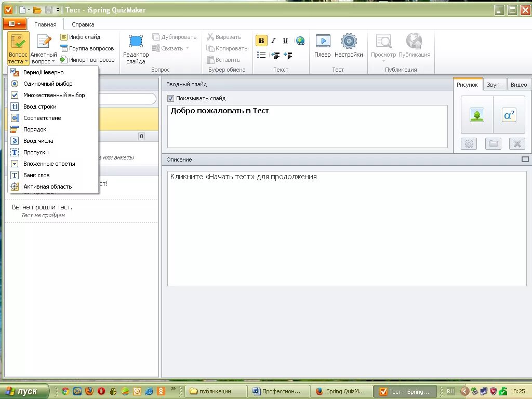Choose Верно/Неверно question type
532x399 pixels.
coord(54,72)
